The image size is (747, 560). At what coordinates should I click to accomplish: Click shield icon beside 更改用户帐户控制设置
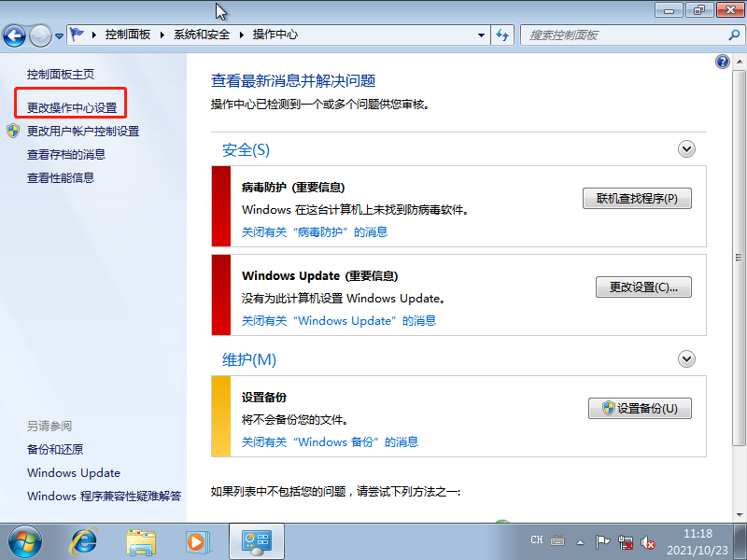[x=13, y=131]
